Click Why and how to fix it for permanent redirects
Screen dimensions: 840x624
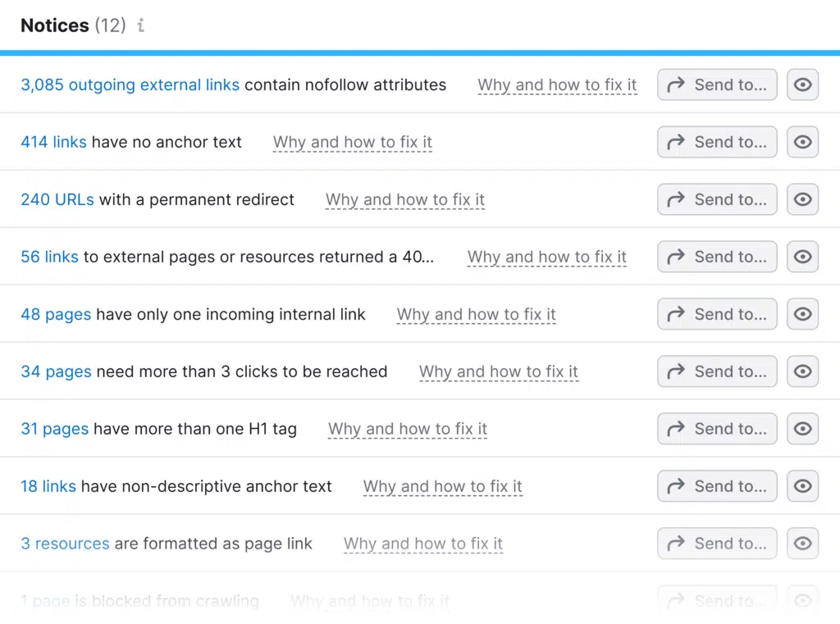(405, 199)
